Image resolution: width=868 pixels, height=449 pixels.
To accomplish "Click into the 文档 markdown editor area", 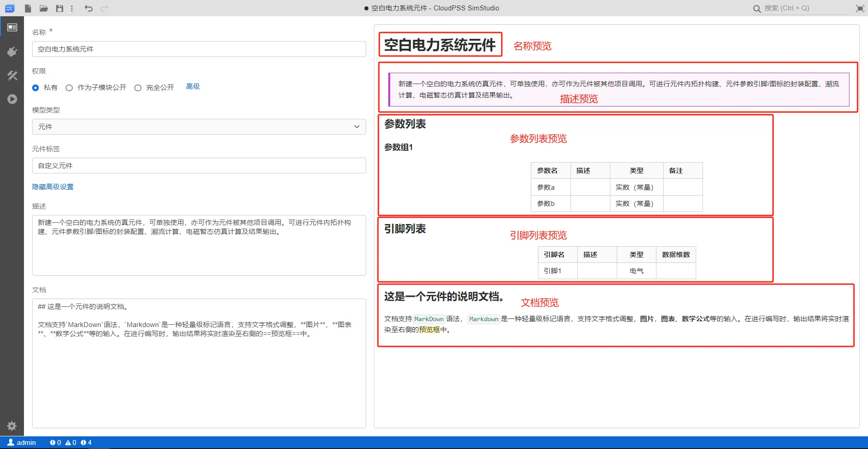I will (199, 363).
